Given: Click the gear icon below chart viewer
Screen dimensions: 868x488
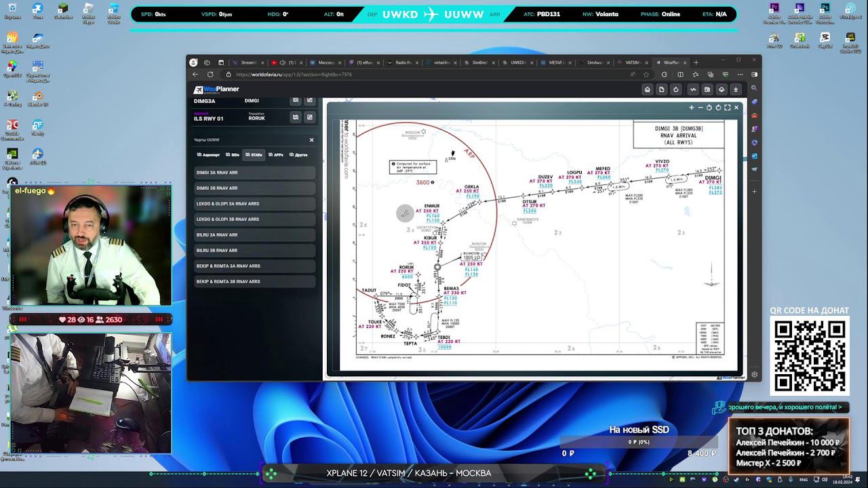Looking at the screenshot, I should coord(754,375).
